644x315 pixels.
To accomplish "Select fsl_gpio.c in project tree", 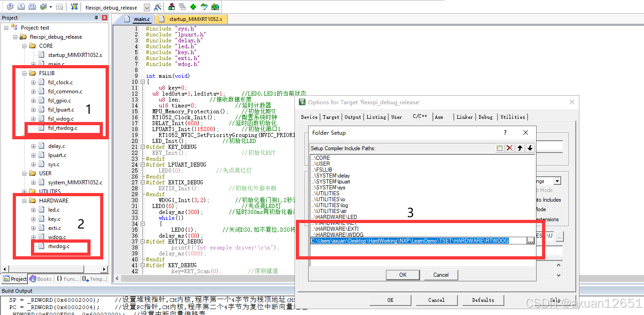I will pyautogui.click(x=60, y=101).
